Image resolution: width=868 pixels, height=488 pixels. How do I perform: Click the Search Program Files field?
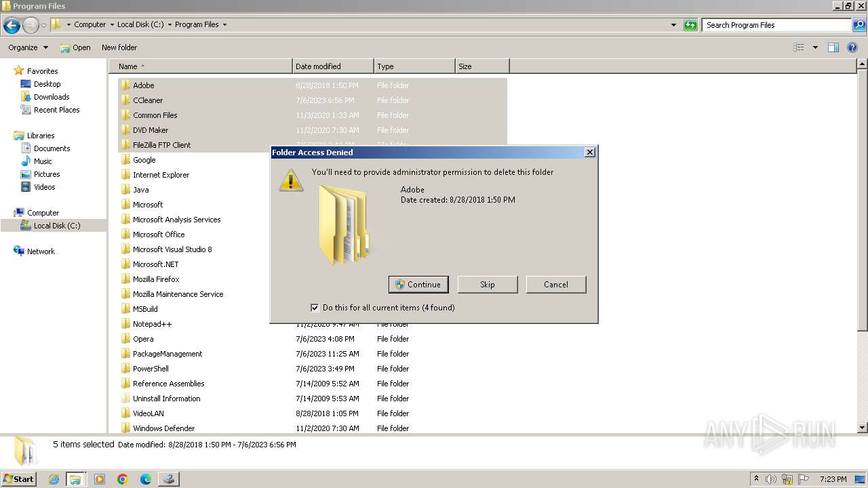pyautogui.click(x=777, y=25)
